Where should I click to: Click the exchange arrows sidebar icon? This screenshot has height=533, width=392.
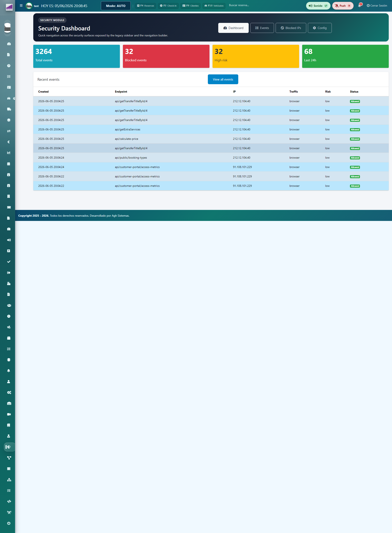click(9, 131)
